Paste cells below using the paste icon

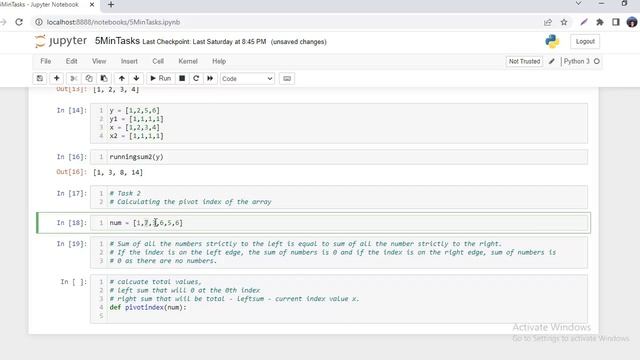click(104, 78)
